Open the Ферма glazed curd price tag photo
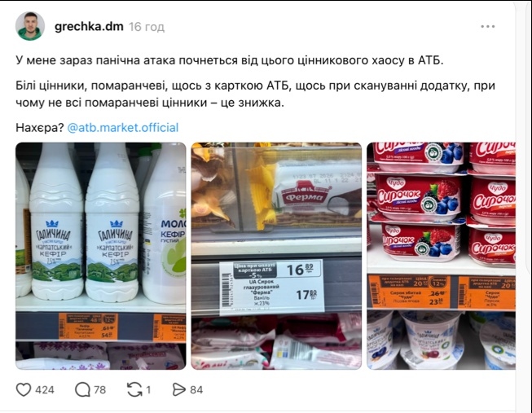The width and height of the screenshot is (532, 413). point(276,256)
